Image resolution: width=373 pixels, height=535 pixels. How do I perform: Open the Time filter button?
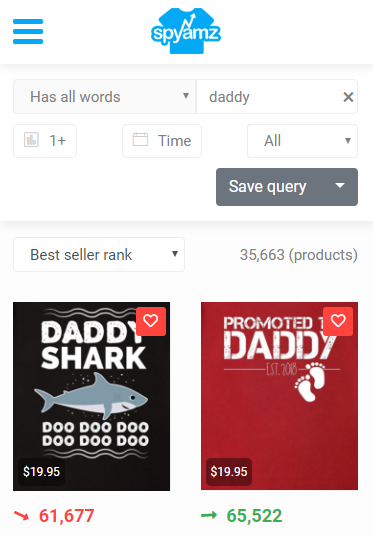[x=162, y=141]
